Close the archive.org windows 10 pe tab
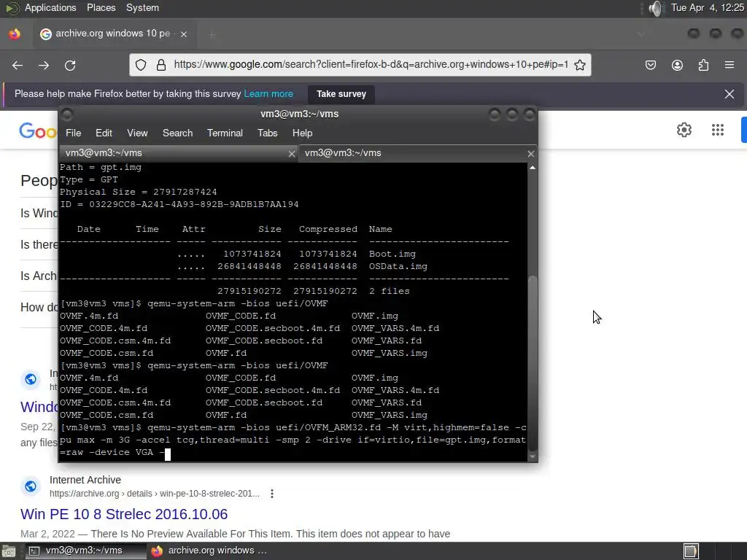Viewport: 747px width, 560px height. tap(184, 34)
